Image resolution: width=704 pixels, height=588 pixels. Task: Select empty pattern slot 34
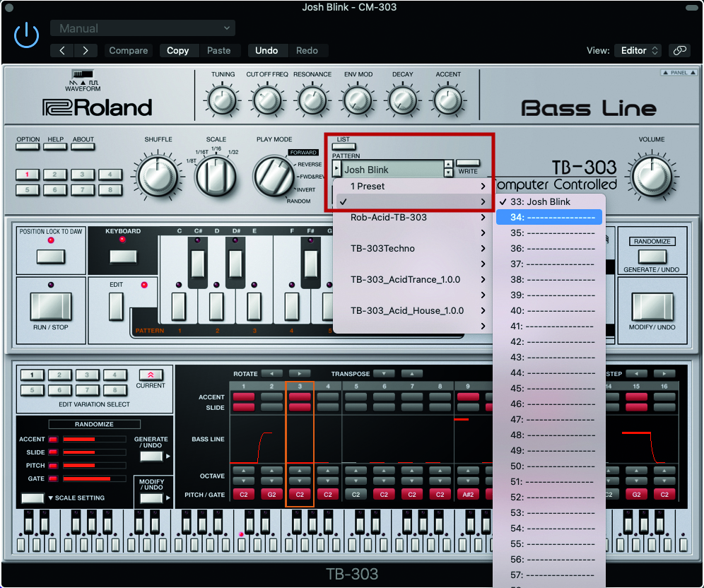[549, 217]
